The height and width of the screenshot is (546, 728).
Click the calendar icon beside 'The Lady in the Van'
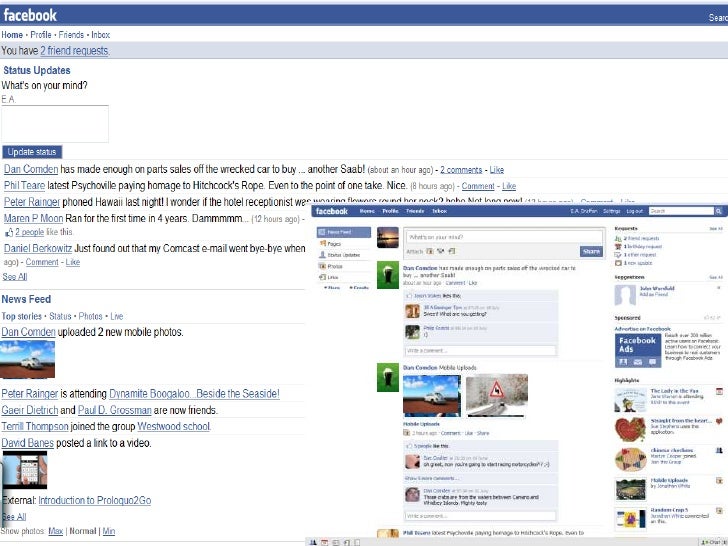(719, 391)
